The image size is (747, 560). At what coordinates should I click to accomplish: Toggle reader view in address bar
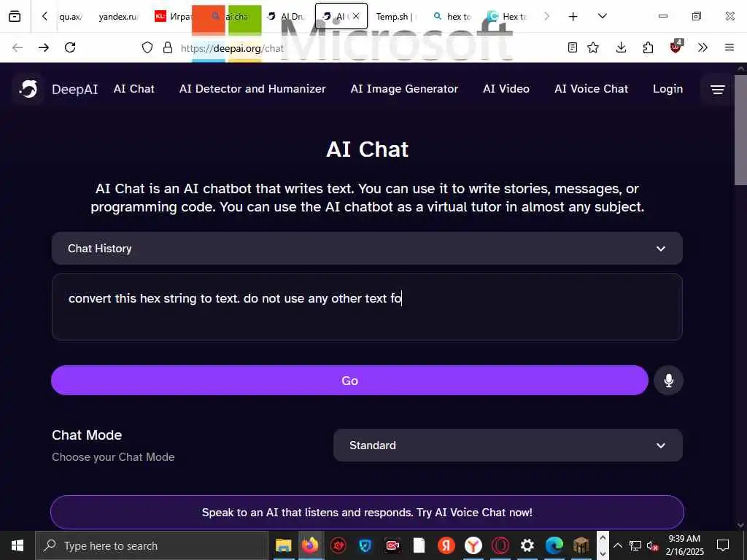pyautogui.click(x=573, y=47)
